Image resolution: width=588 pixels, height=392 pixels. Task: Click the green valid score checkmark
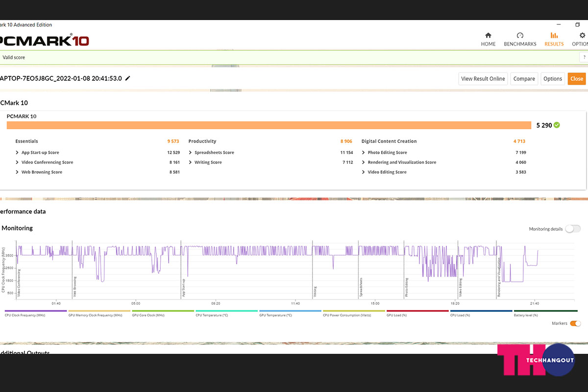557,125
